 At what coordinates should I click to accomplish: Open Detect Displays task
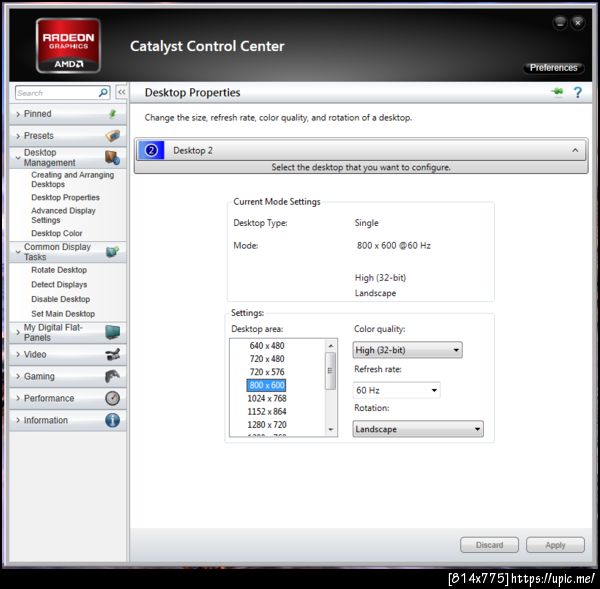coord(59,284)
